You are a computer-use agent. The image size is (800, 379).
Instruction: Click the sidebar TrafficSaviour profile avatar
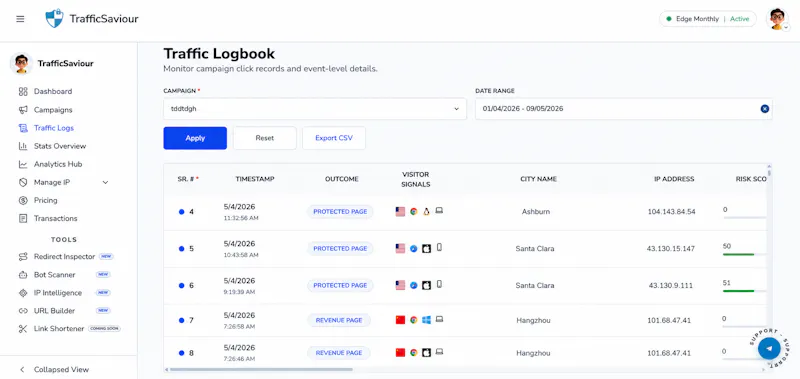(x=21, y=63)
